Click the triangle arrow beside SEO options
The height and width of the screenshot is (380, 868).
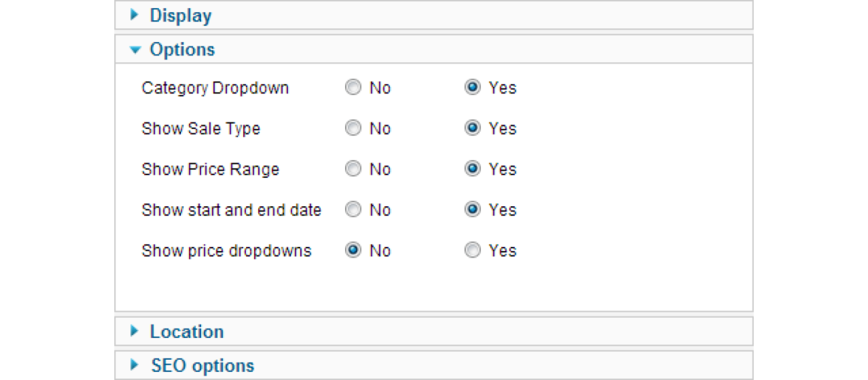[x=134, y=365]
